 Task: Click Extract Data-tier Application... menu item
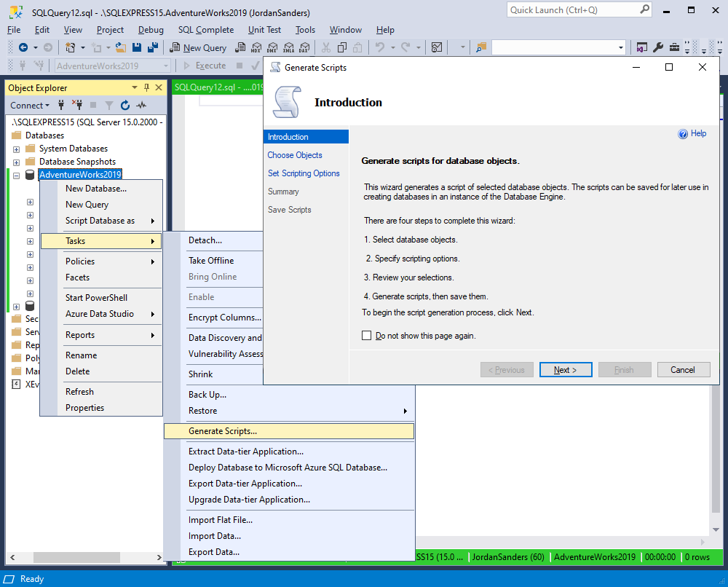pyautogui.click(x=289, y=452)
